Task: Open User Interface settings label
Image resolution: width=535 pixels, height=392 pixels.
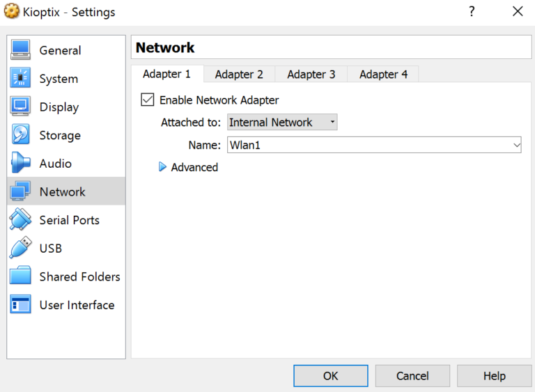Action: (77, 305)
